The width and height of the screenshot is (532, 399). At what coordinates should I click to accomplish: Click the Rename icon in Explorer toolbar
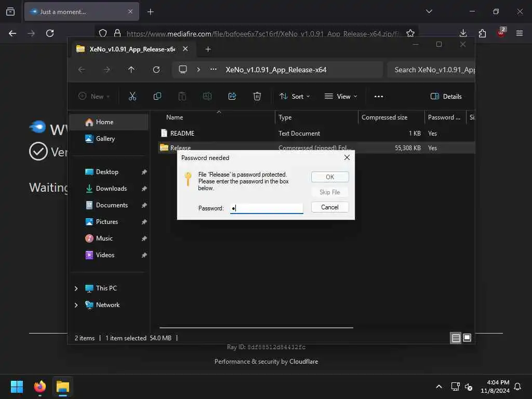pyautogui.click(x=207, y=96)
